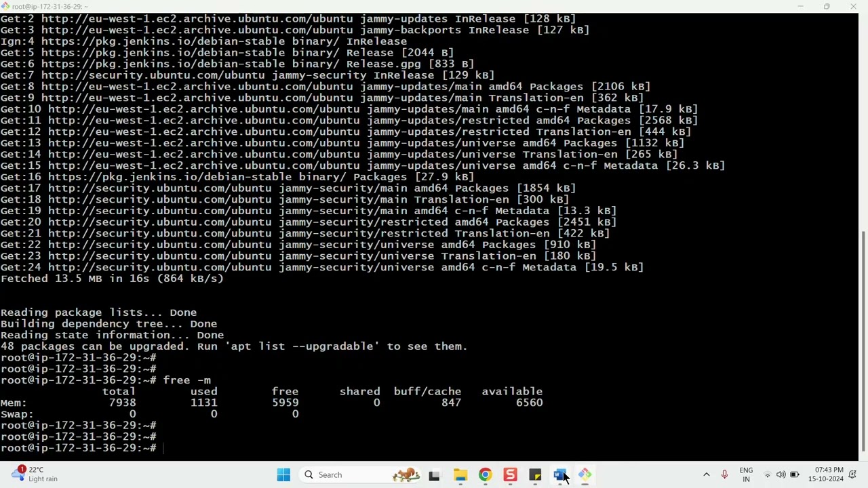The width and height of the screenshot is (868, 488).
Task: Open File Explorer from the taskbar
Action: [460, 475]
